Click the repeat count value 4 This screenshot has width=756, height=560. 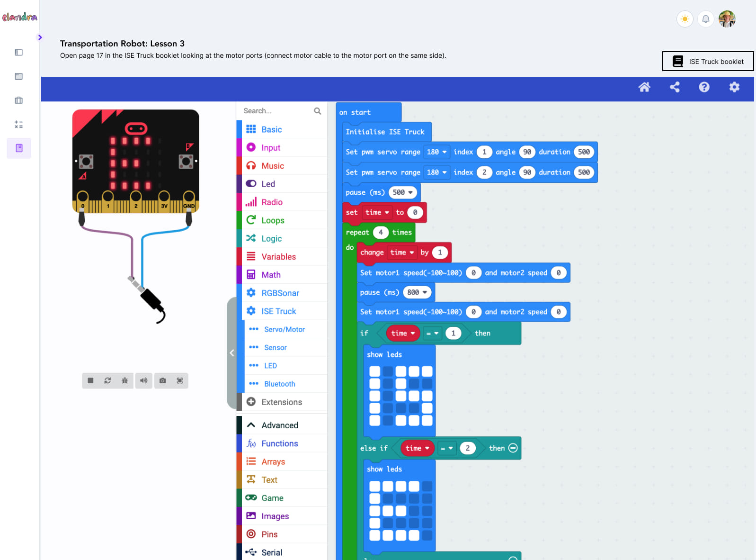click(x=381, y=233)
